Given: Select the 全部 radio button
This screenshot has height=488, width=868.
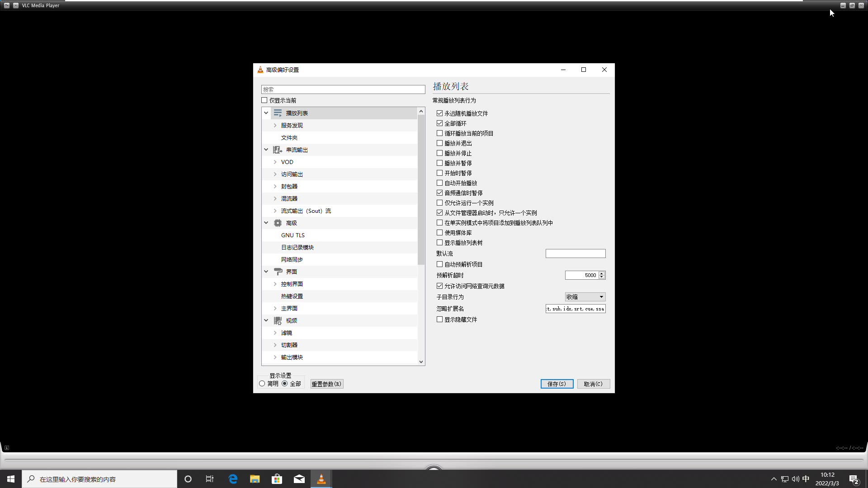Looking at the screenshot, I should tap(285, 384).
